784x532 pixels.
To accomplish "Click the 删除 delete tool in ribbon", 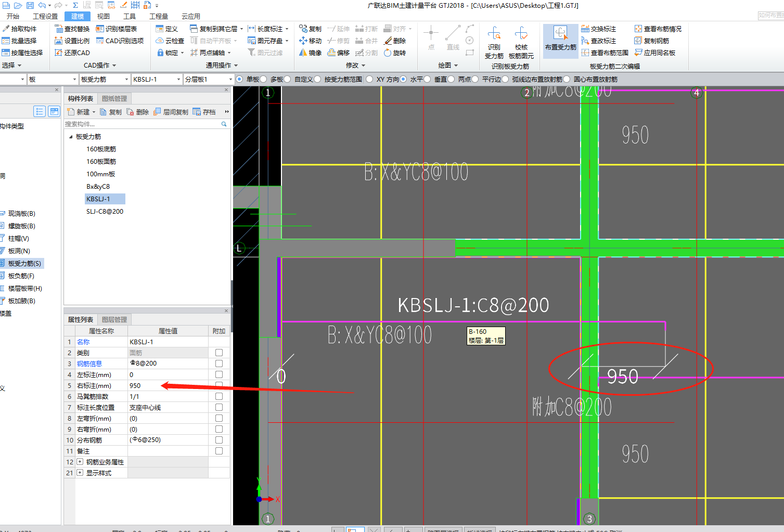I will pyautogui.click(x=395, y=41).
